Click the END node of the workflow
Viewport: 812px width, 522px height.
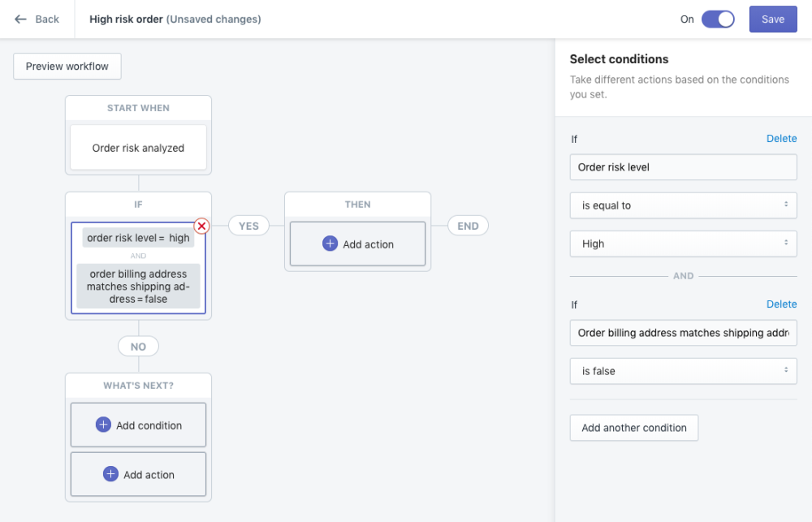468,226
